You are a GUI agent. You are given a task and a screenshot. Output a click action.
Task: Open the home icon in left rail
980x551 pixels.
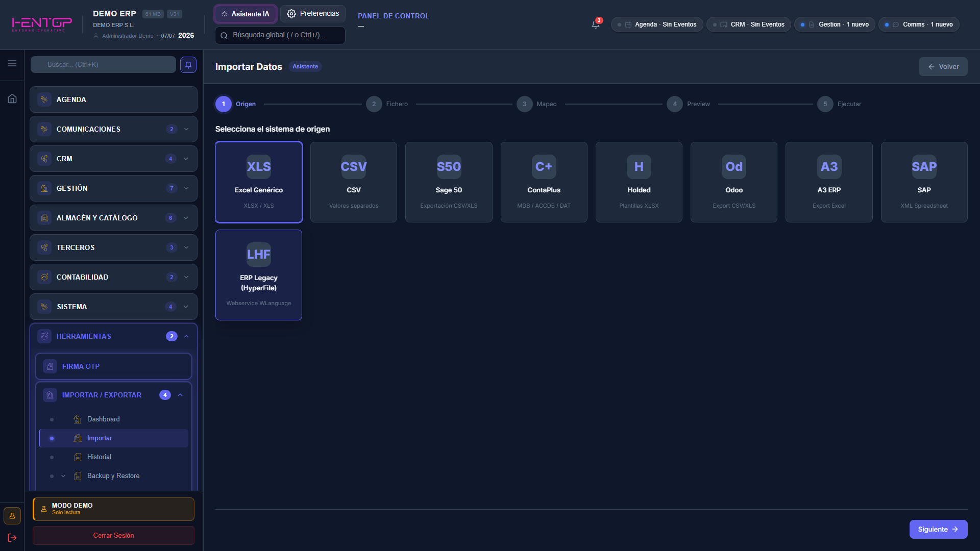(12, 98)
